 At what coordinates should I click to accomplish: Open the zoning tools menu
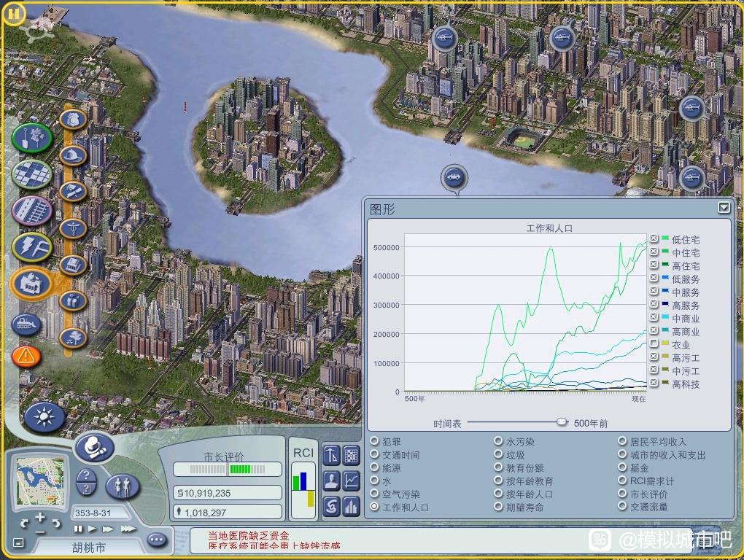tap(32, 174)
